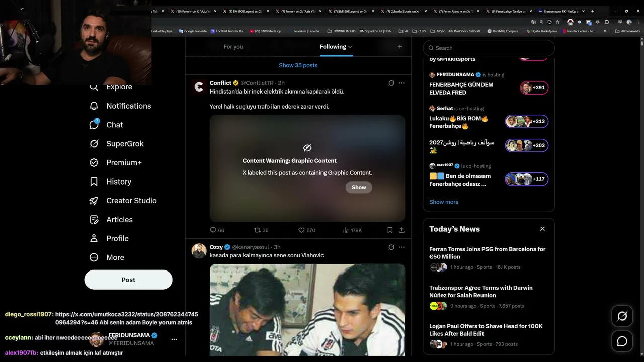
Task: Bookmark Conflict's post
Action: tap(390, 230)
